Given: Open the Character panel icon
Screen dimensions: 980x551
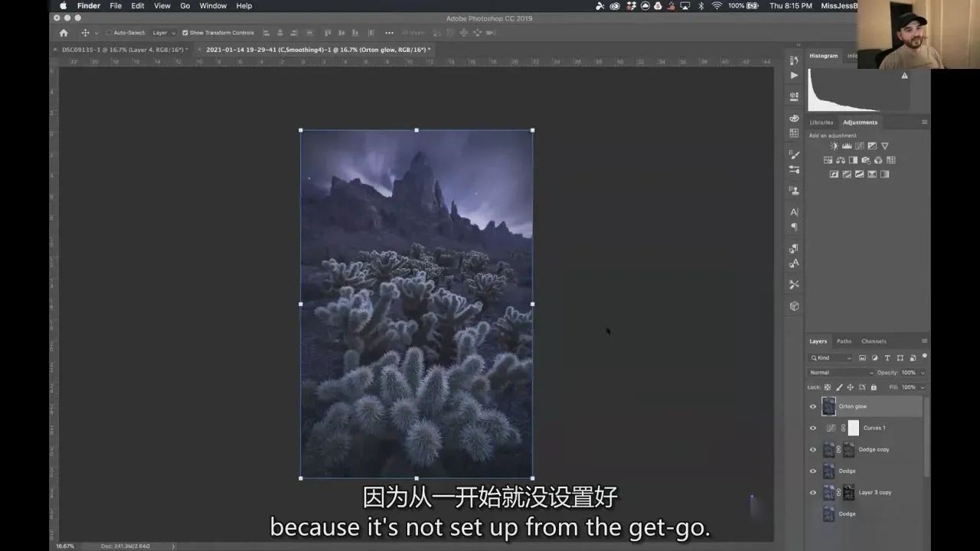Looking at the screenshot, I should [794, 212].
